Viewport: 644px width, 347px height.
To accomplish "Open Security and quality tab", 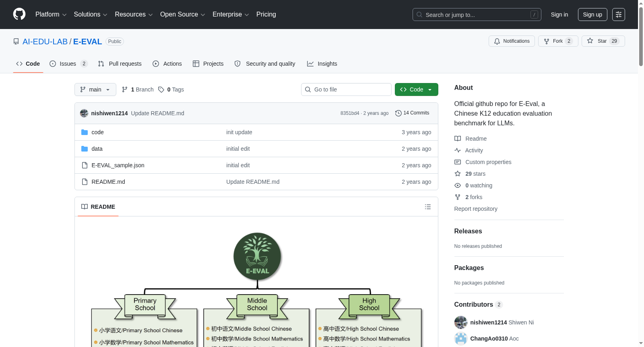I will click(x=265, y=64).
